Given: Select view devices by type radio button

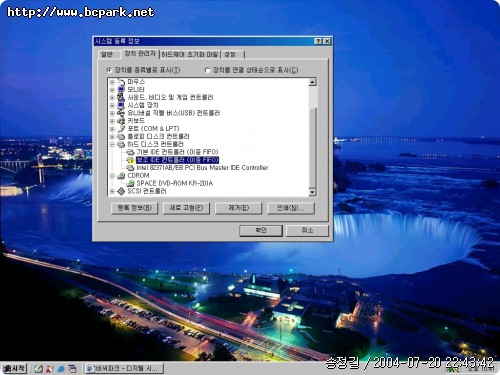Looking at the screenshot, I should coord(109,70).
